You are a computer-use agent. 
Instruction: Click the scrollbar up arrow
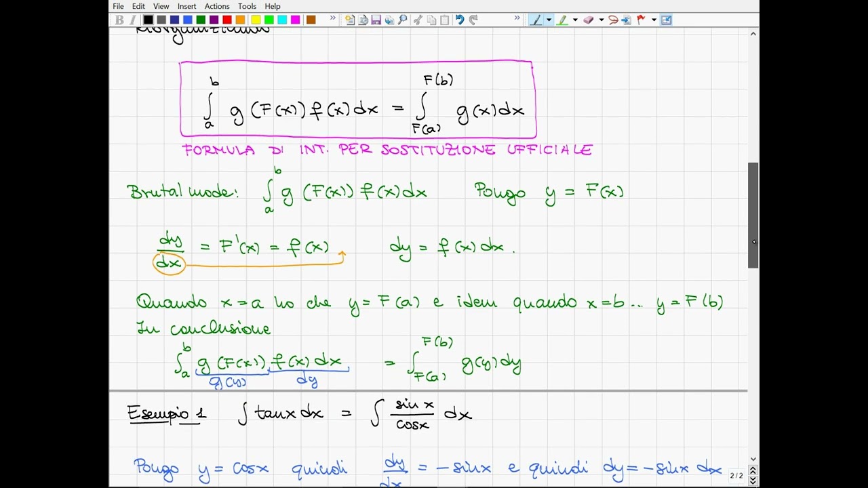point(753,34)
